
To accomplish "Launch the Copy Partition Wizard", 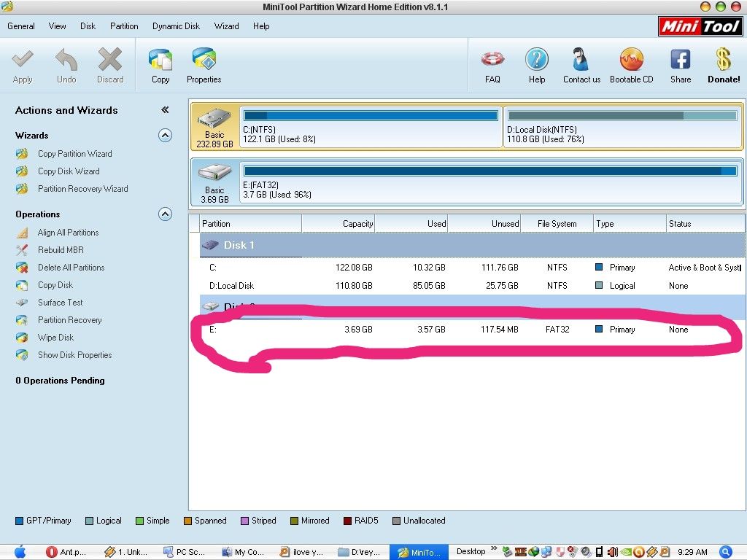I will [x=74, y=154].
